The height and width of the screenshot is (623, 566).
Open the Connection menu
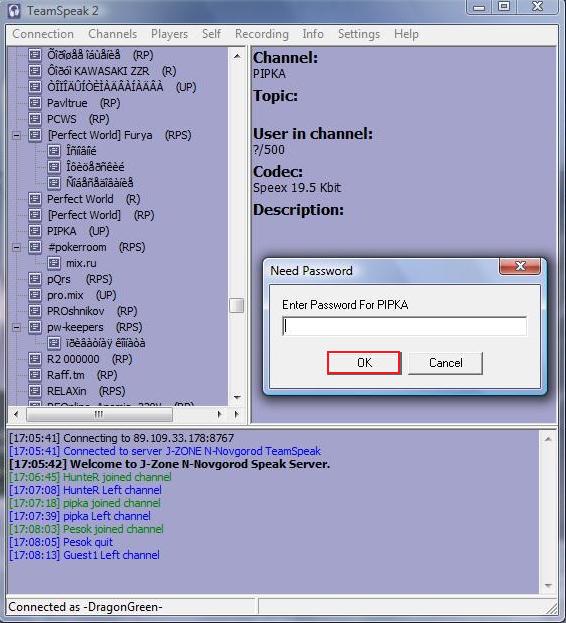(43, 34)
